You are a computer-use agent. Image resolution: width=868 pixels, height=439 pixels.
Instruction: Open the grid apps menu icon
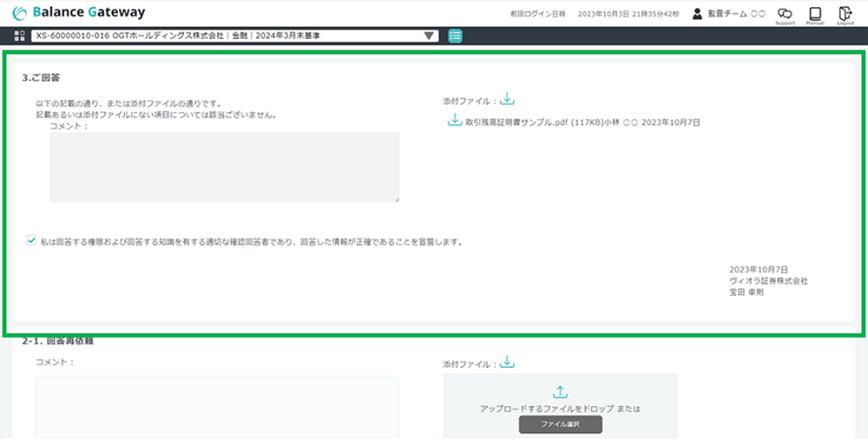click(x=20, y=36)
